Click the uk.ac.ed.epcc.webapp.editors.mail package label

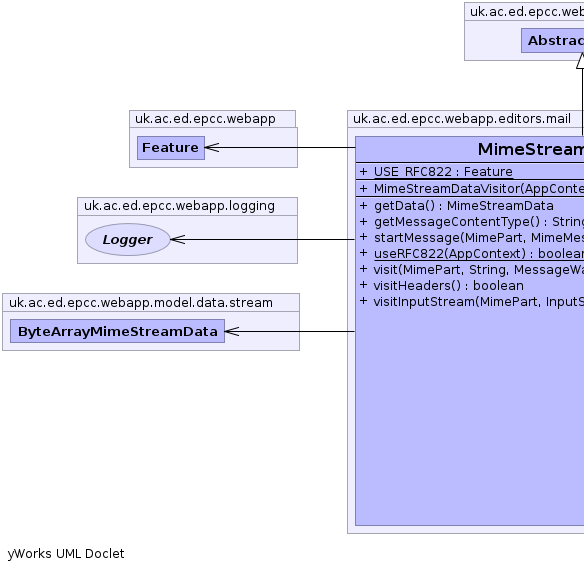point(462,119)
